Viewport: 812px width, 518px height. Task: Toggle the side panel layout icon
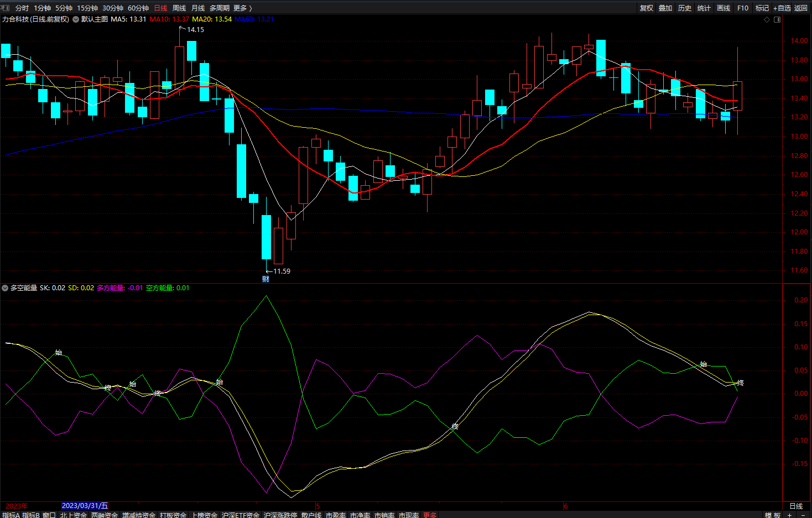coord(777,19)
